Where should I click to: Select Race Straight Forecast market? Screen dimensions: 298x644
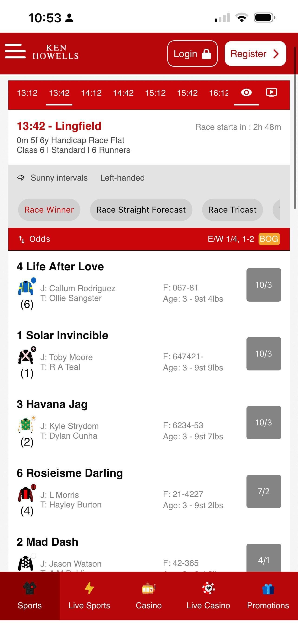(141, 210)
